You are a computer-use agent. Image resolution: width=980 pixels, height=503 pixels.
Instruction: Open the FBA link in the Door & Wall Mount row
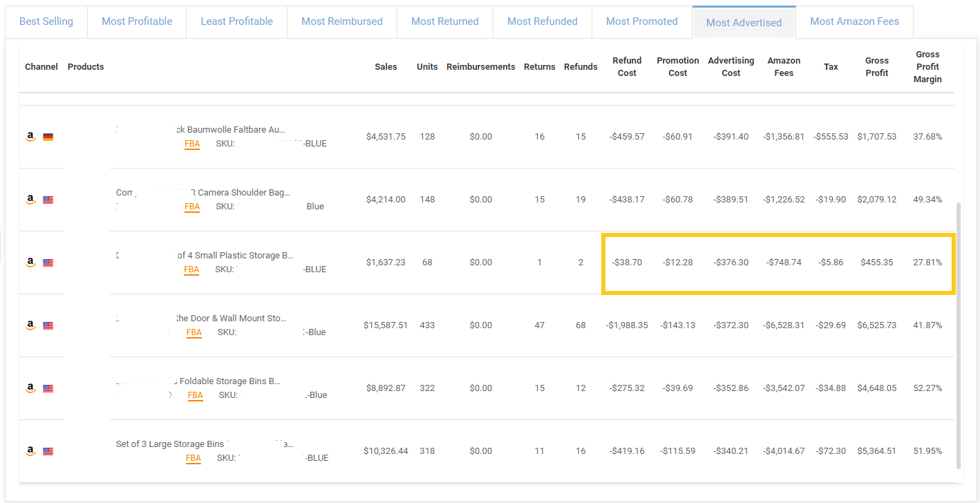(x=194, y=332)
